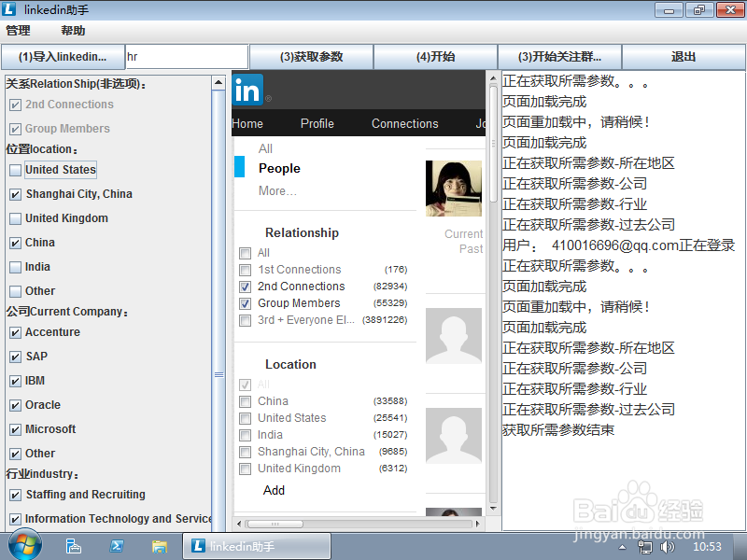Image resolution: width=747 pixels, height=560 pixels.
Task: Click the taskbar clock showing 10:53
Action: 707,547
